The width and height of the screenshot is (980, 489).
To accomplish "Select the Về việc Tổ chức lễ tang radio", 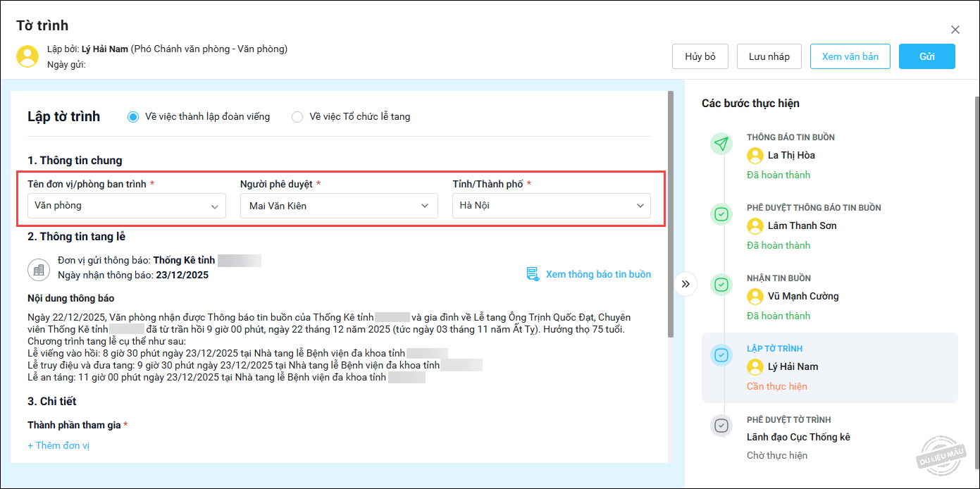I will 297,117.
